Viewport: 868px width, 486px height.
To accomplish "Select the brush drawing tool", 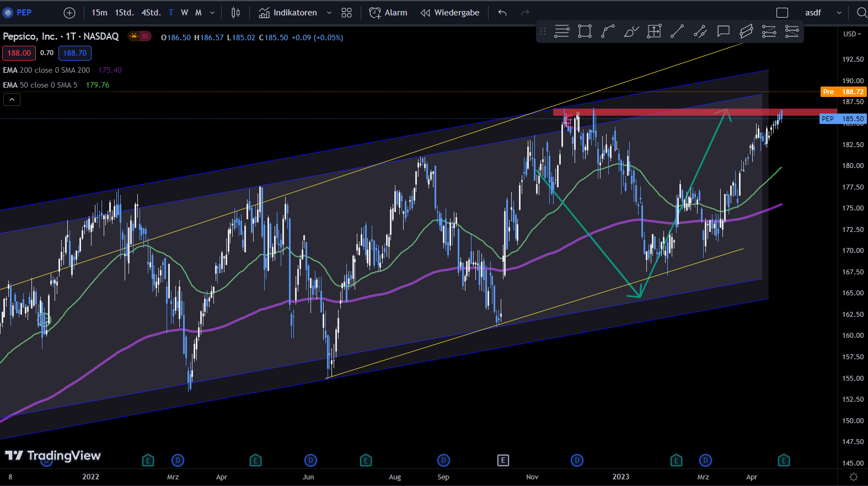I will click(631, 31).
